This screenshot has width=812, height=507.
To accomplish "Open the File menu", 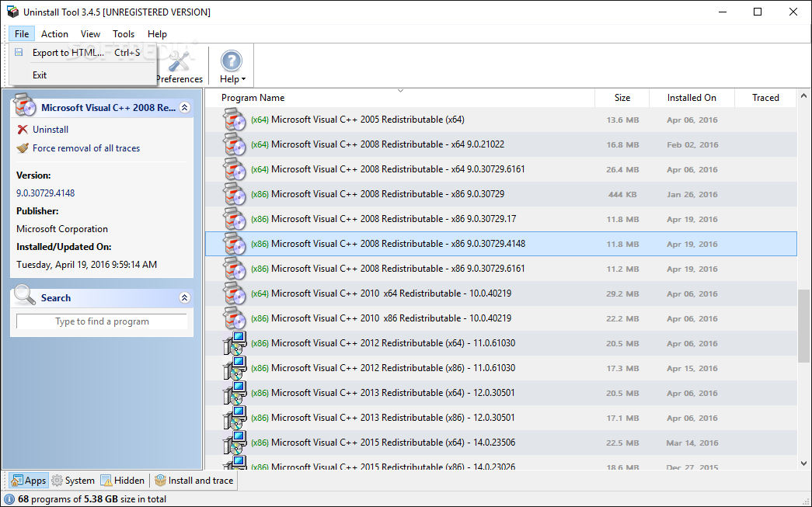I will 22,33.
